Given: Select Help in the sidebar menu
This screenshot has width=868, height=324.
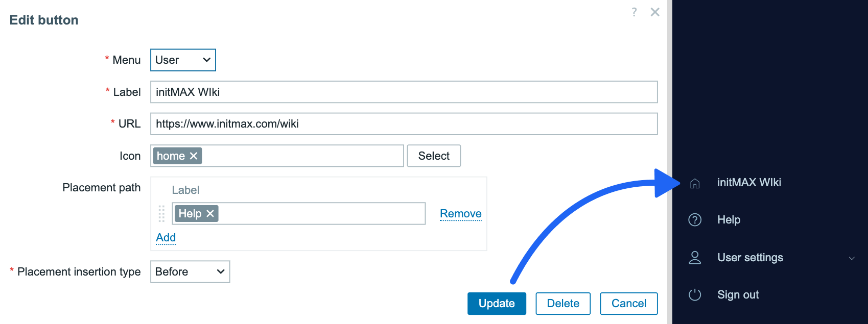Looking at the screenshot, I should [729, 220].
